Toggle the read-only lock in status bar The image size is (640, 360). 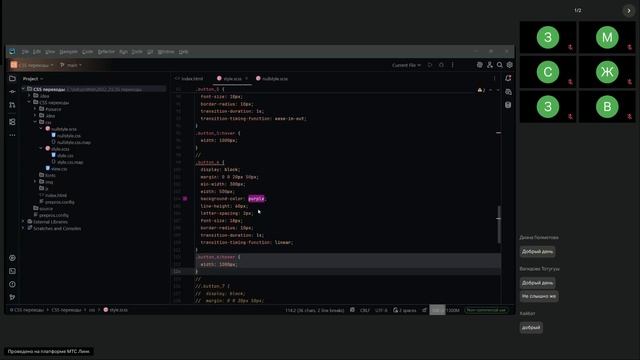coord(424,310)
